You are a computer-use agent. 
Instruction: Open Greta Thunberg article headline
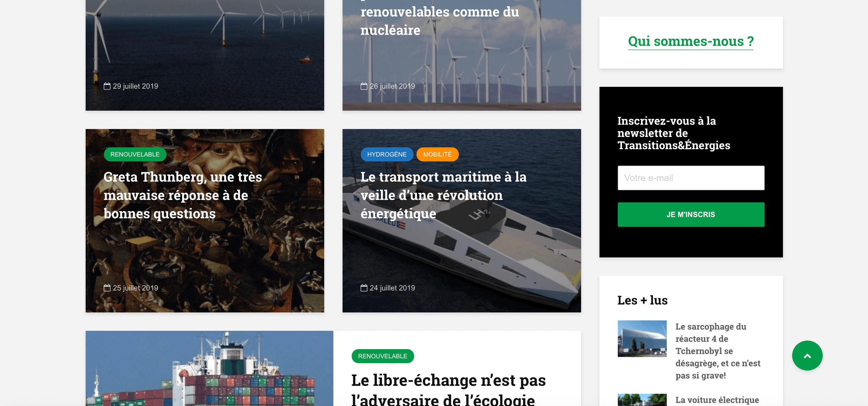coord(183,195)
